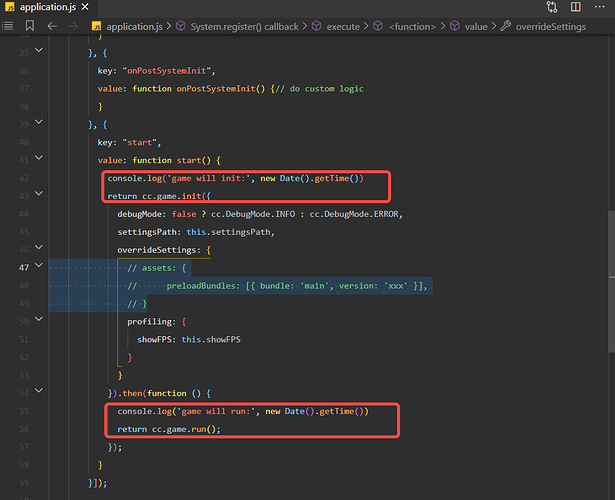615x500 pixels.
Task: Click the split editor icon
Action: (x=577, y=8)
